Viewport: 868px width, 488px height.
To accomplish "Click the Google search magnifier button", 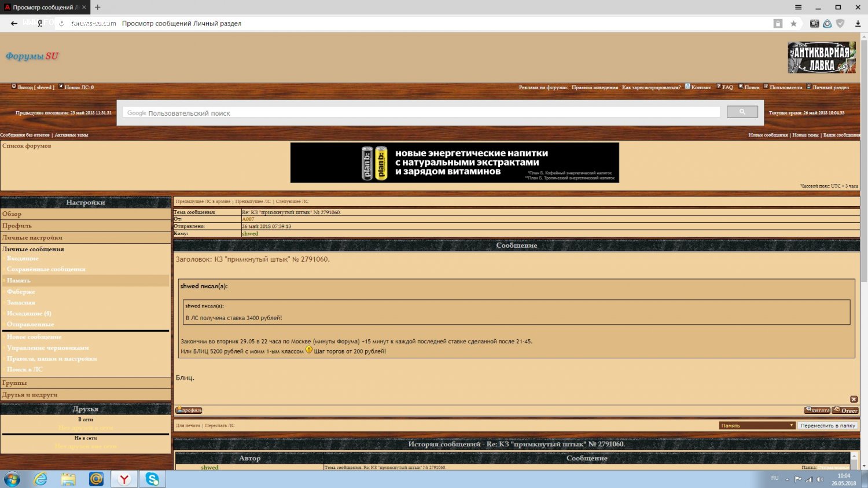I will pos(742,112).
